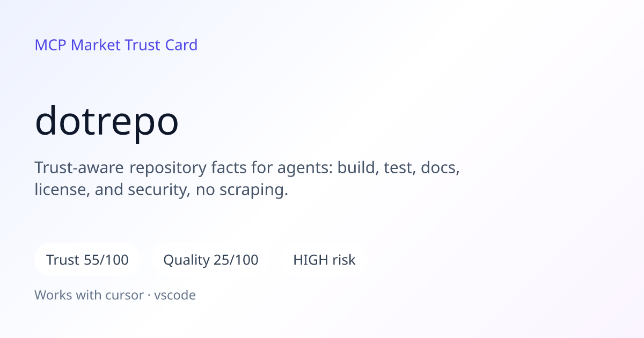Image resolution: width=644 pixels, height=338 pixels.
Task: Select the dotrepo heading
Action: (107, 121)
